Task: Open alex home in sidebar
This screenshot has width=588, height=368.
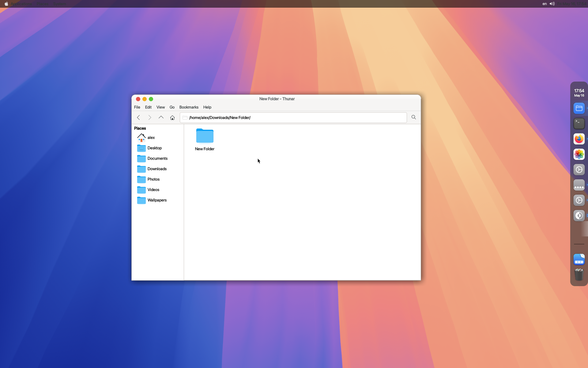Action: click(x=151, y=138)
